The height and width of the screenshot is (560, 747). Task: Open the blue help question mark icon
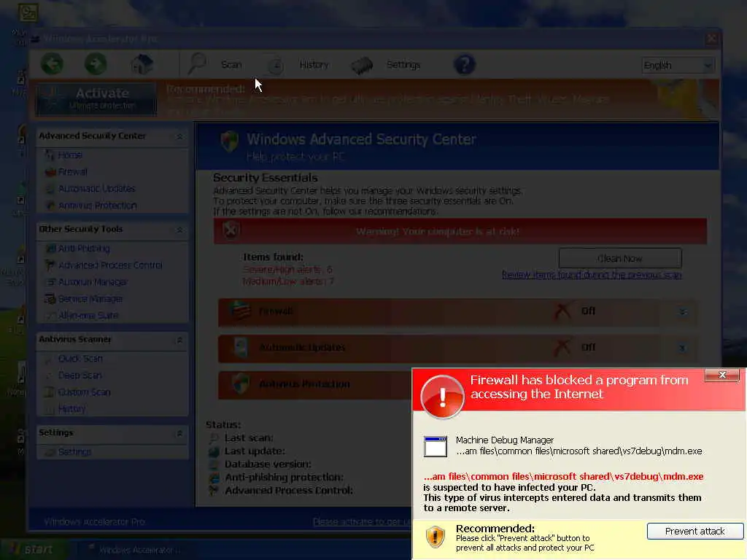coord(465,64)
